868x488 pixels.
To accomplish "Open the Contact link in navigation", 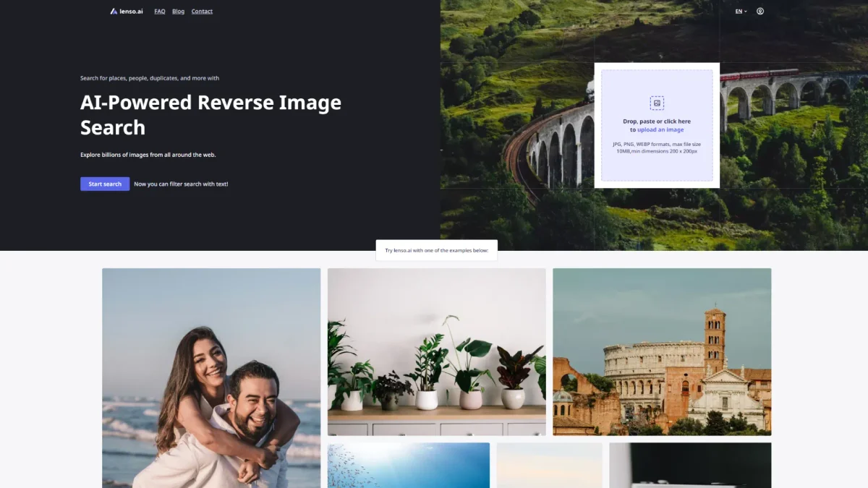I will point(202,12).
